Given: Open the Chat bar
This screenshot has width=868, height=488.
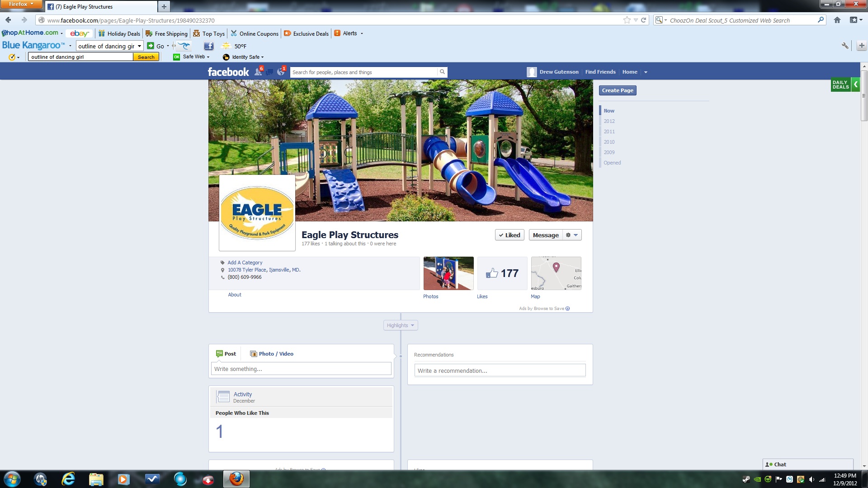Looking at the screenshot, I should (x=808, y=465).
